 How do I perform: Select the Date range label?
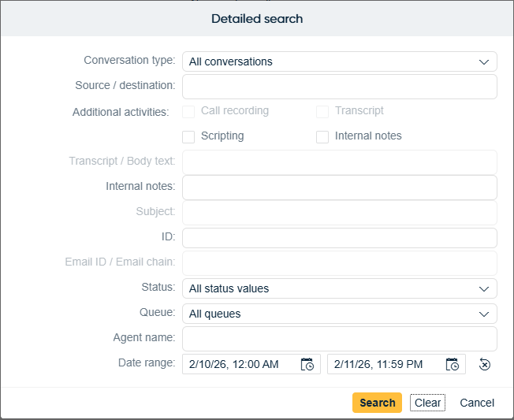pos(147,362)
